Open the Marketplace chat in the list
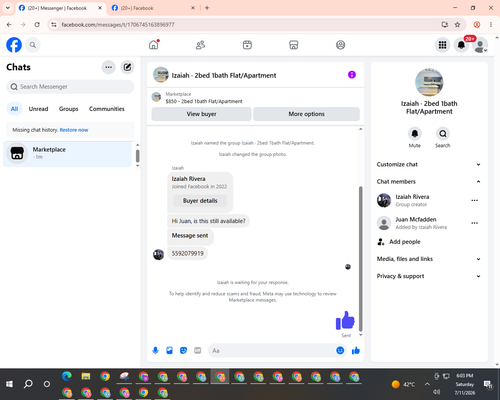The height and width of the screenshot is (400, 500). 68,154
